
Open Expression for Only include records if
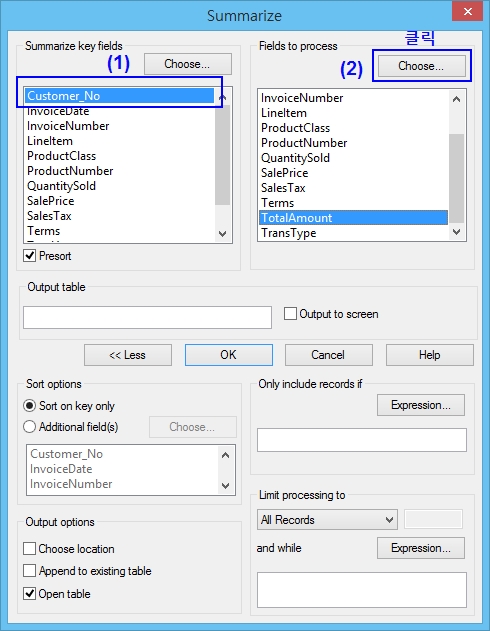[x=421, y=405]
